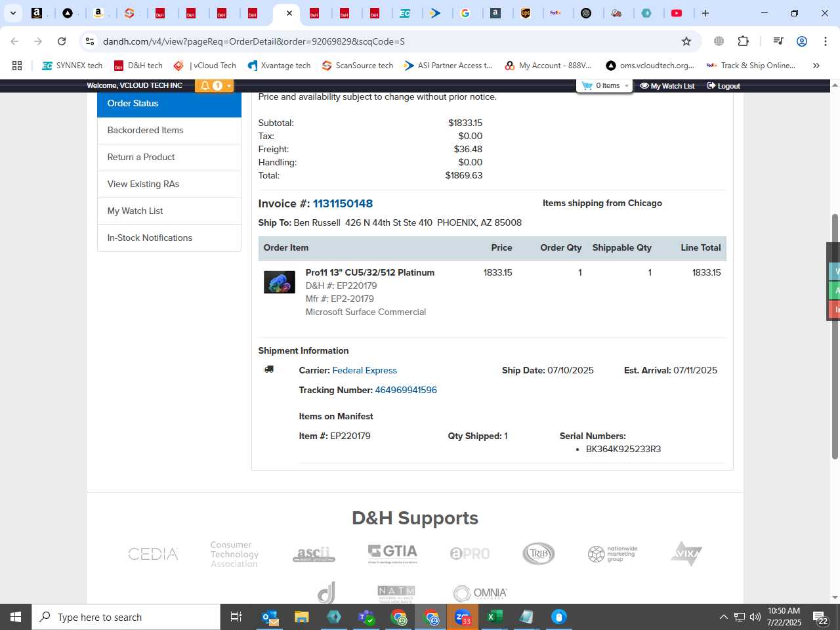Expand the notification bell dropdown arrow
Viewport: 840px width, 630px height.
click(228, 86)
